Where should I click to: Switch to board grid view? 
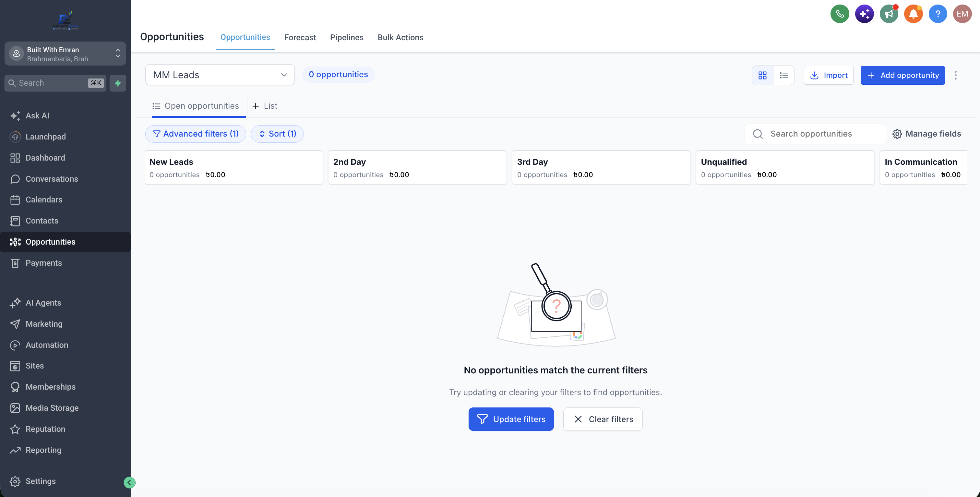click(762, 75)
